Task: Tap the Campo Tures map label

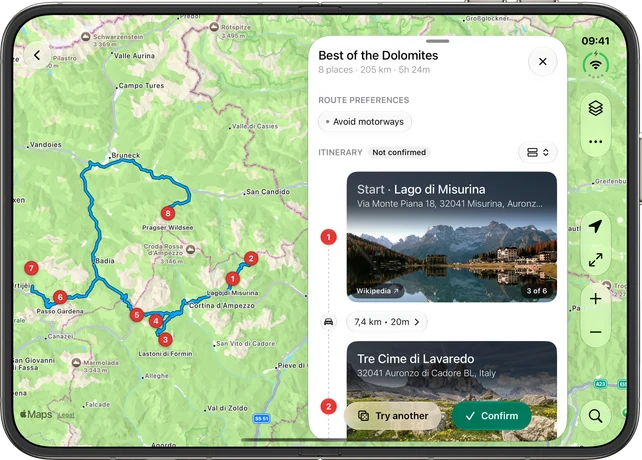Action: (x=141, y=85)
